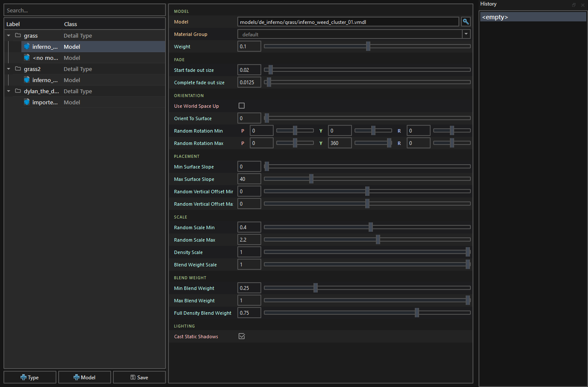Screen dimensions: 588x387
Task: Adjust Random Rotation Min P slider
Action: 295,130
